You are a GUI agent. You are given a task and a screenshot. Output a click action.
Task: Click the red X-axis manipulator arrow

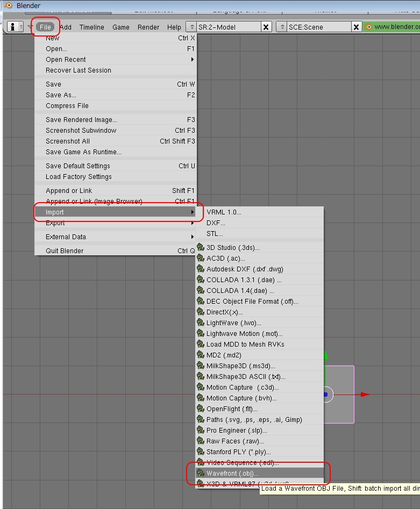365,395
